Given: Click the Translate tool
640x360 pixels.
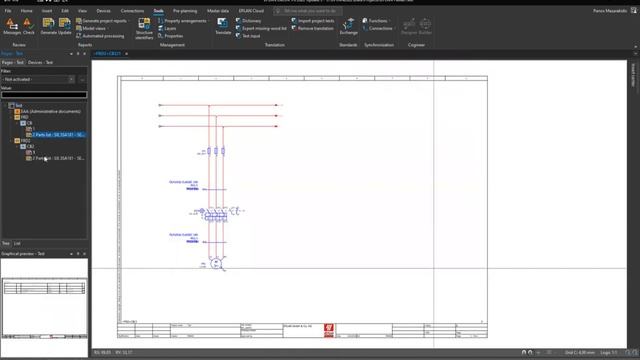Looking at the screenshot, I should pos(223,27).
